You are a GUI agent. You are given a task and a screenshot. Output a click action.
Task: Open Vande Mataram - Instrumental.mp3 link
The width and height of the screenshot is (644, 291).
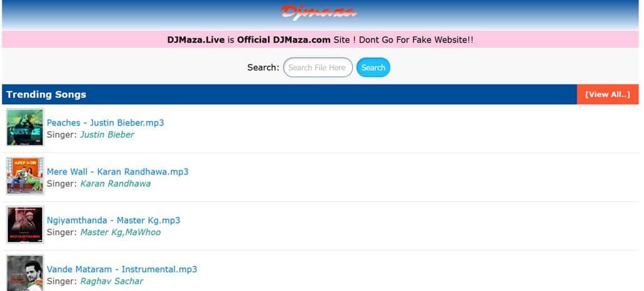click(122, 270)
